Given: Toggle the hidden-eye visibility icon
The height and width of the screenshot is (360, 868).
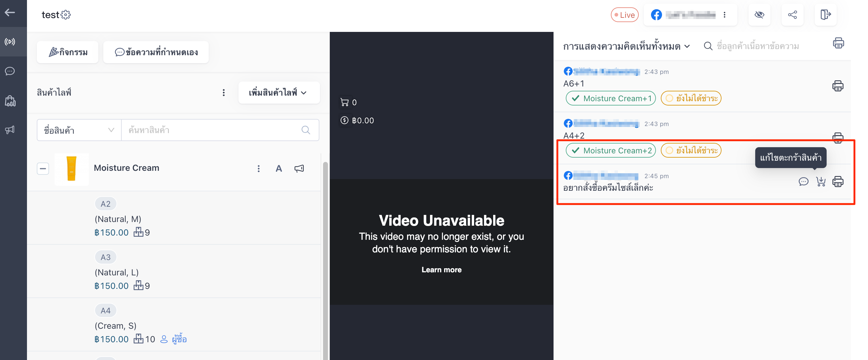Looking at the screenshot, I should (759, 15).
